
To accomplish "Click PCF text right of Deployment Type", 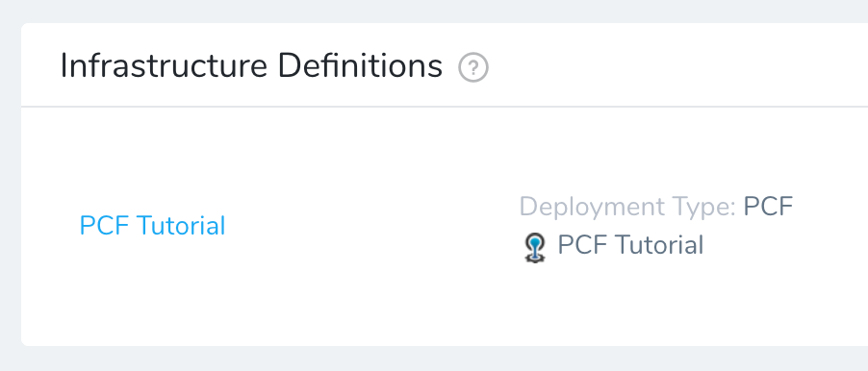I will [x=768, y=207].
